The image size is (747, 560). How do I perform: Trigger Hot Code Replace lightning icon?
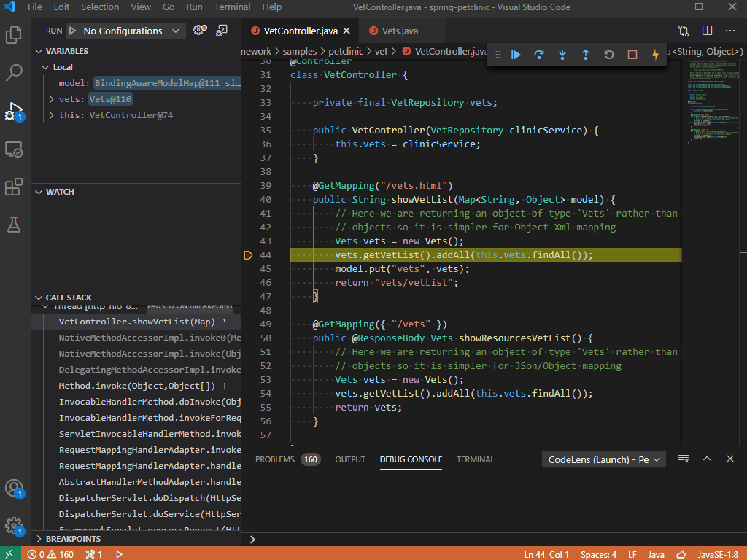tap(655, 55)
